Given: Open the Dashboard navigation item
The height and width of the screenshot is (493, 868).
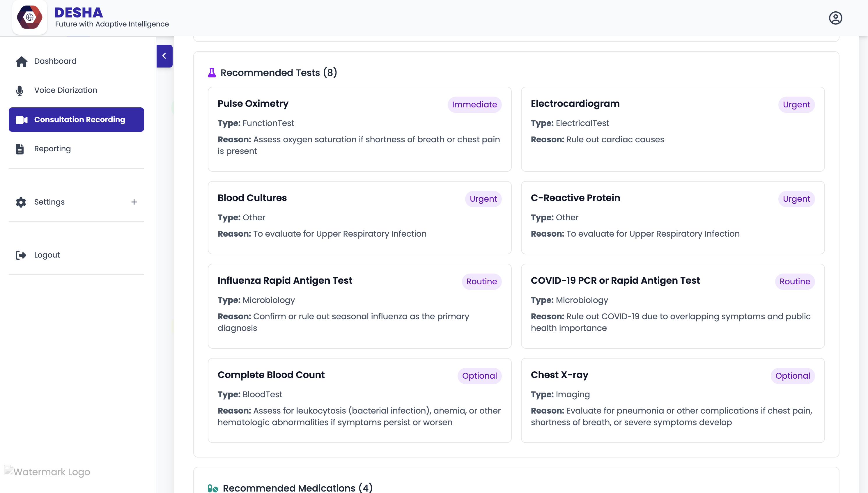Looking at the screenshot, I should tap(55, 61).
